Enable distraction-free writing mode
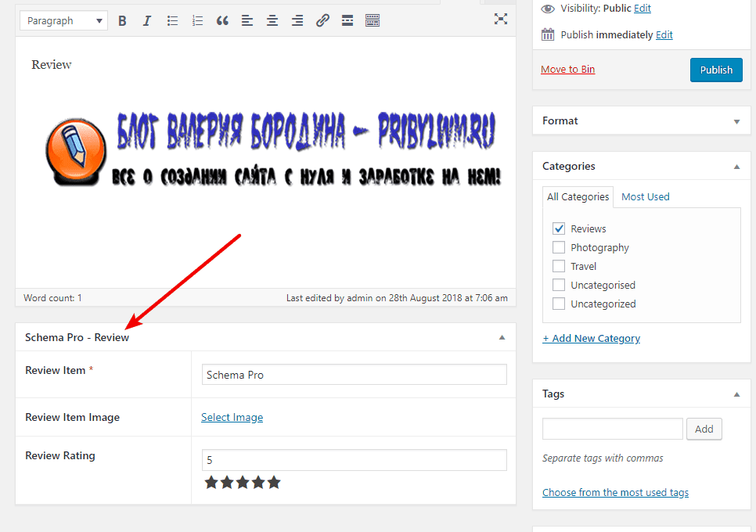This screenshot has height=532, width=756. pyautogui.click(x=501, y=20)
